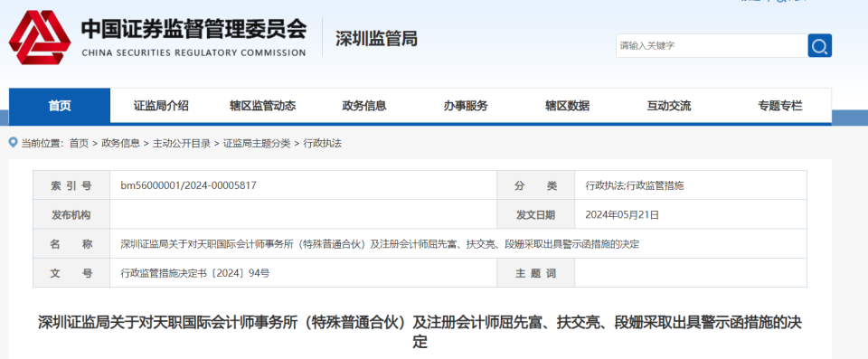Viewport: 868px width, 359px height.
Task: Open the 首页 navigation tab
Action: click(60, 105)
